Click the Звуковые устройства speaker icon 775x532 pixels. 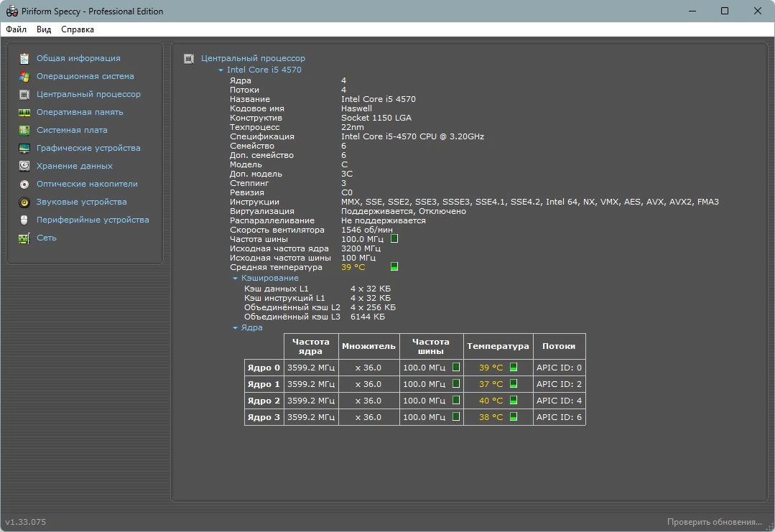[24, 202]
